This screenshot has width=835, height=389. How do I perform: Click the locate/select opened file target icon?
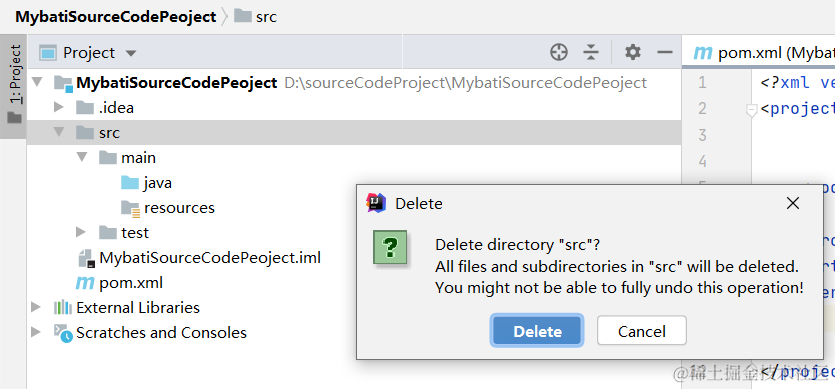click(x=559, y=52)
